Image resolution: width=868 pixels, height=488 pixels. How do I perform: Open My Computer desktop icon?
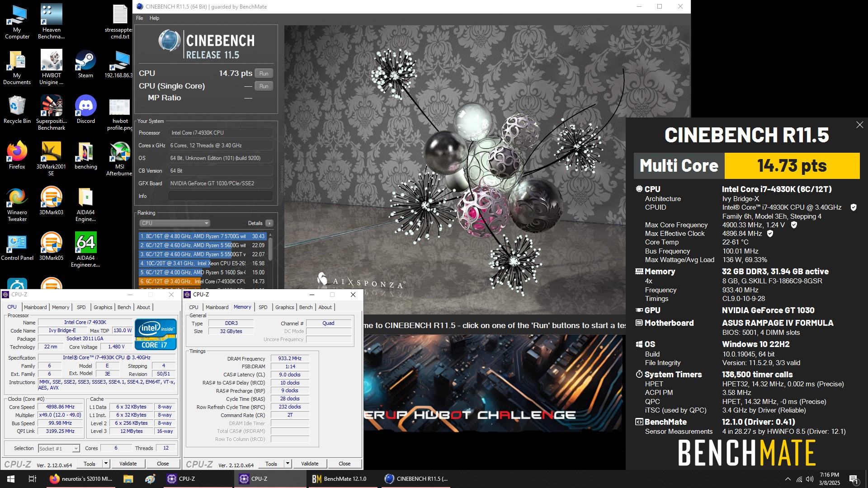[17, 21]
